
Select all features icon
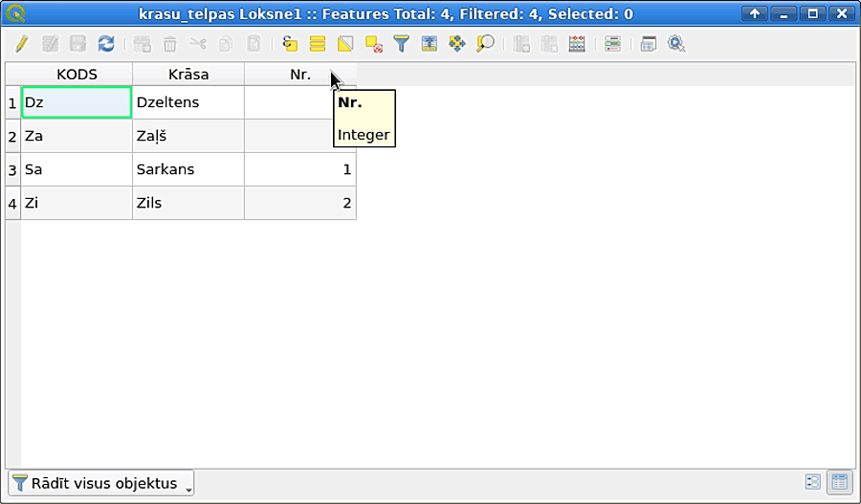pyautogui.click(x=318, y=43)
